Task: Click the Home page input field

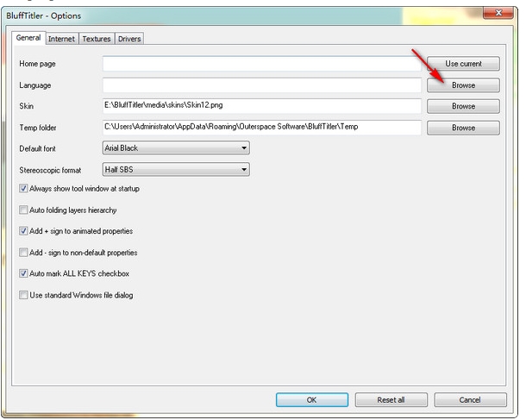Action: [x=262, y=64]
